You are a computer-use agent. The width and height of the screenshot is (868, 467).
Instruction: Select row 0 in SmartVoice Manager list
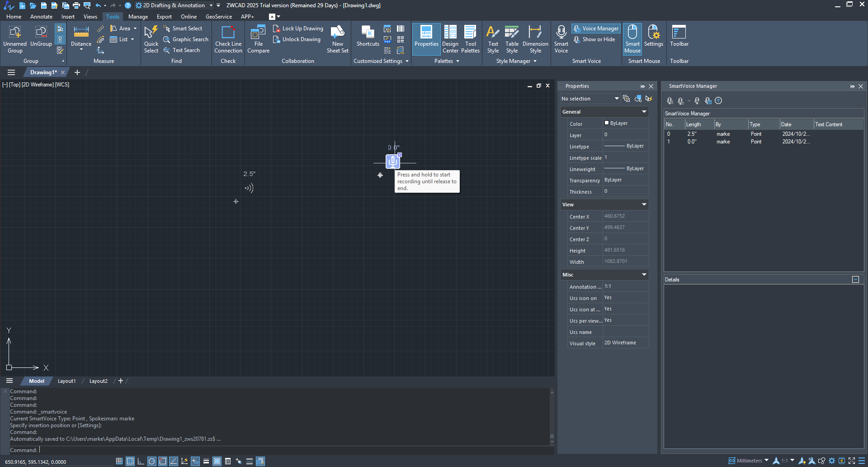(763, 134)
